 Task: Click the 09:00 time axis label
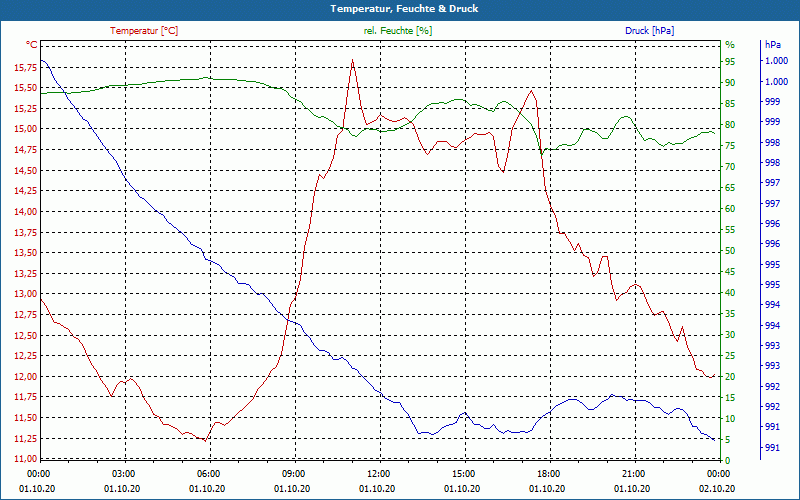click(x=293, y=473)
